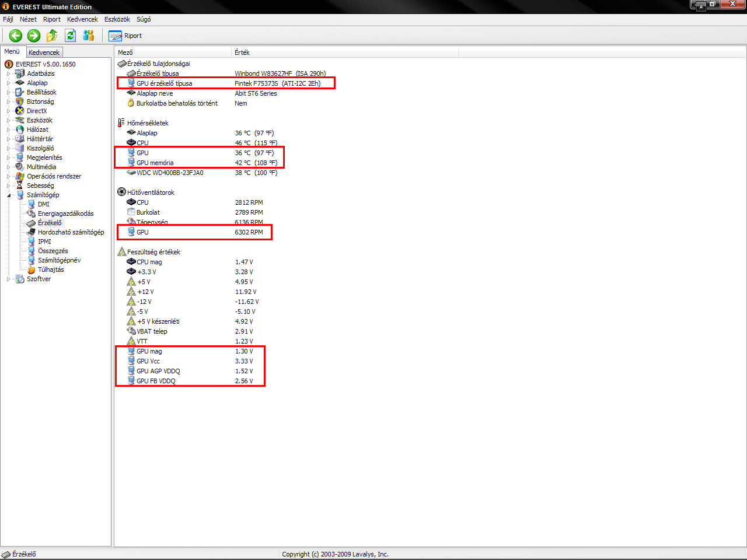This screenshot has width=747, height=560.
Task: Open the Nézet menu
Action: (28, 19)
